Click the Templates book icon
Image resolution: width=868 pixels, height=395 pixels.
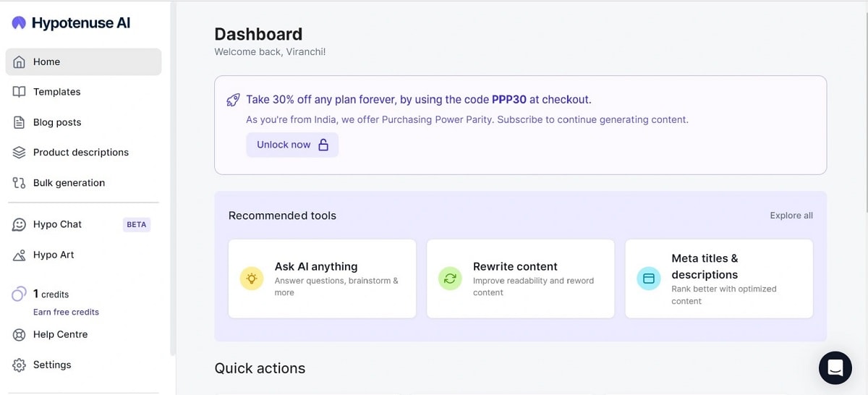click(x=20, y=92)
